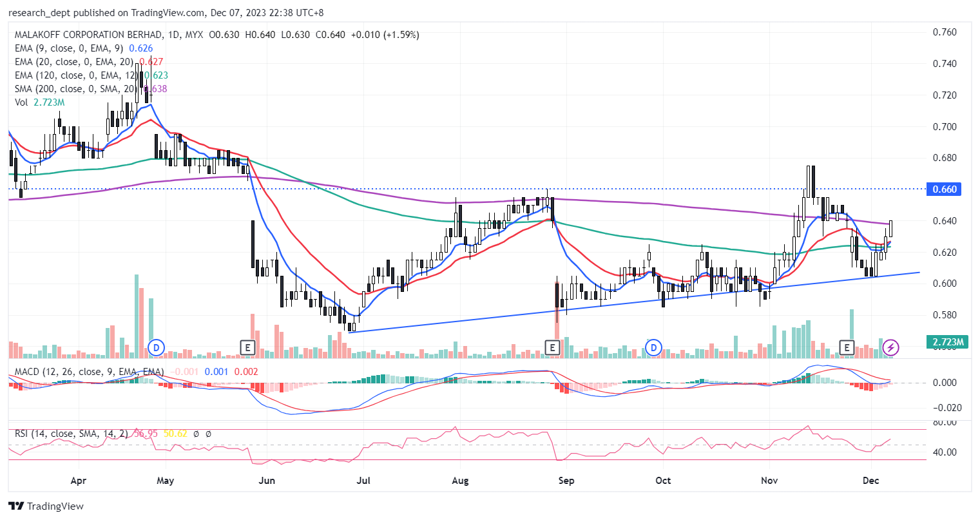Click the MYX exchange label

click(194, 35)
